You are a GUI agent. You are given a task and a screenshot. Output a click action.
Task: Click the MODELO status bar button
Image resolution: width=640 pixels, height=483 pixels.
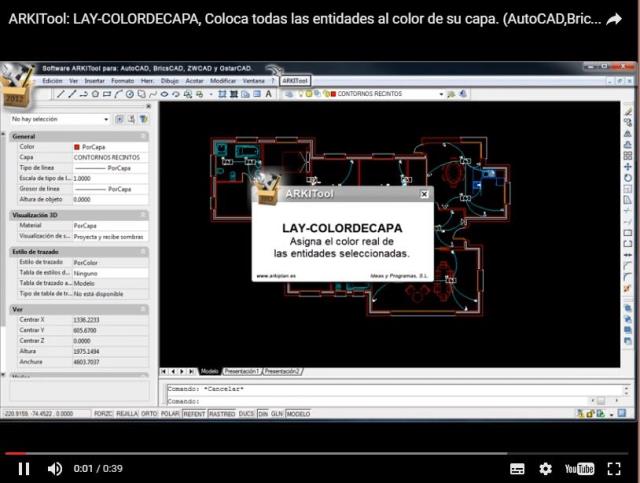(298, 414)
